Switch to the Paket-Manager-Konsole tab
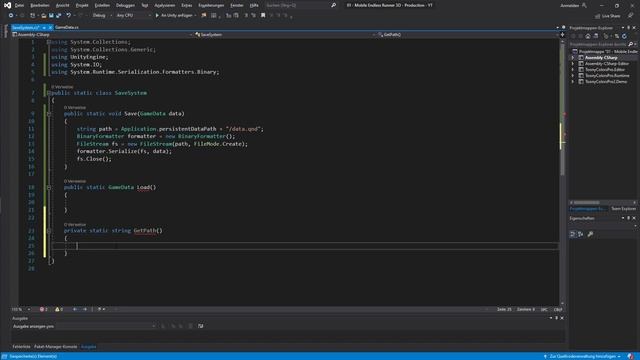The height and width of the screenshot is (360, 640). pos(56,347)
